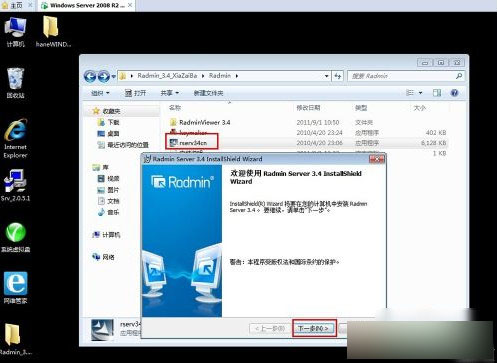Open the Recycle Bin desktop icon
Image resolution: width=497 pixels, height=363 pixels.
point(15,83)
